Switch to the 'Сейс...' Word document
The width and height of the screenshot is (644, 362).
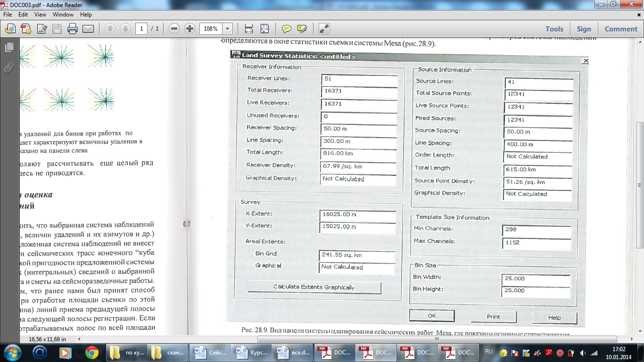(x=210, y=352)
